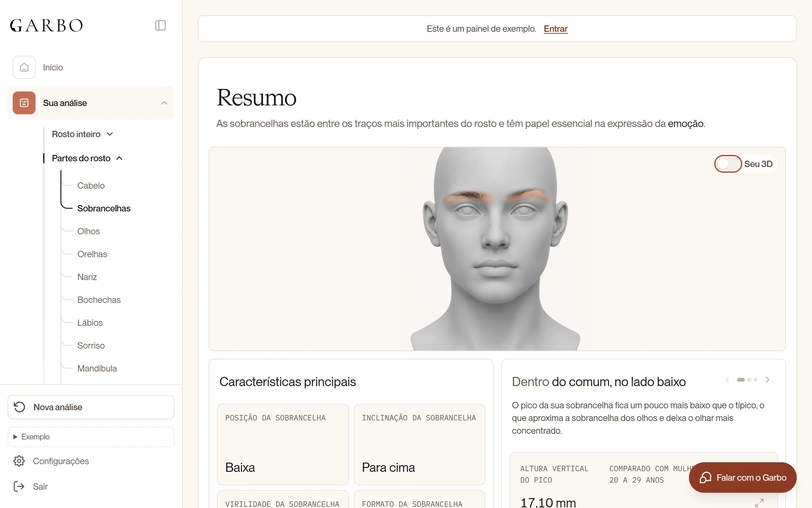812x508 pixels.
Task: Collapse the sidebar panel icon
Action: pos(160,25)
